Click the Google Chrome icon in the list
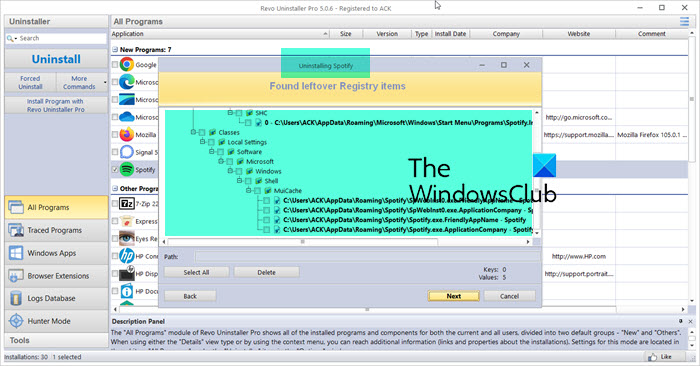The width and height of the screenshot is (700, 366). [x=127, y=65]
